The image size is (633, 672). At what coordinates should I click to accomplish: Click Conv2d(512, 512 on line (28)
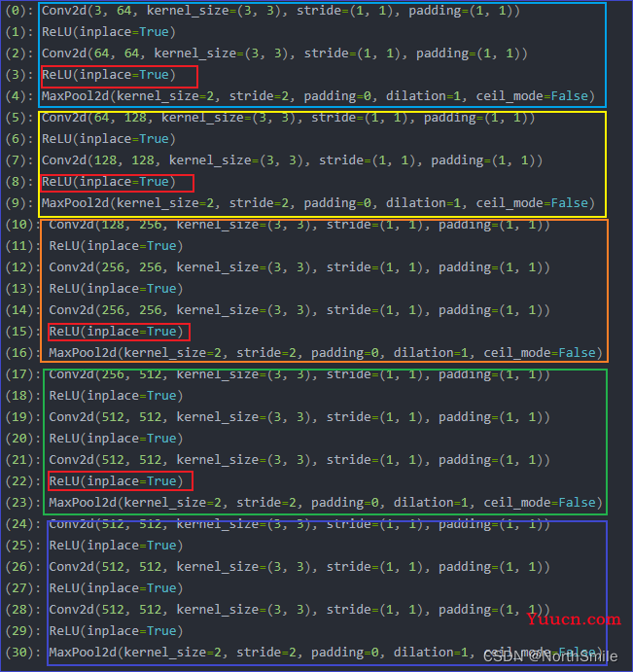(105, 610)
